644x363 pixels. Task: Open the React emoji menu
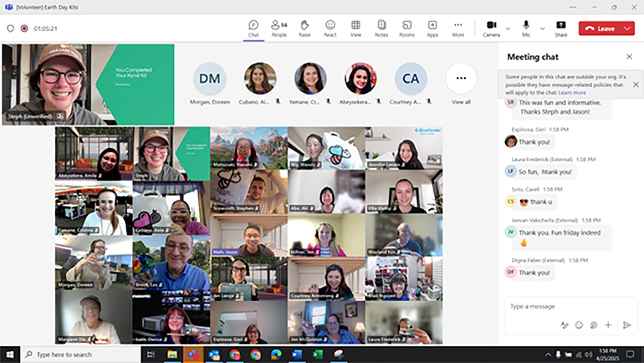coord(330,28)
